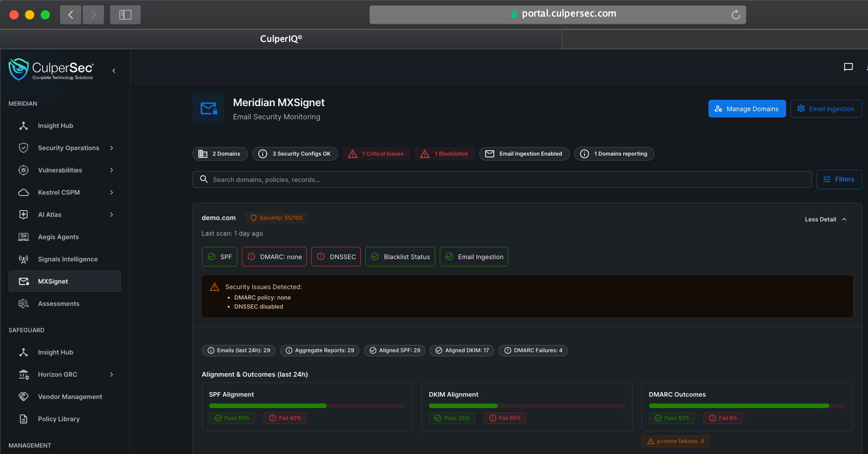Open the chat messages icon
The height and width of the screenshot is (454, 868).
click(x=848, y=67)
